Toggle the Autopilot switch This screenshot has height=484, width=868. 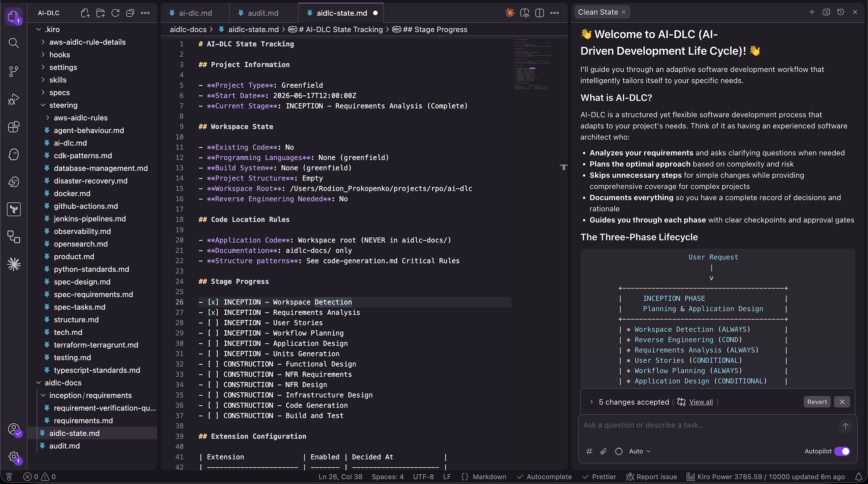tap(842, 451)
